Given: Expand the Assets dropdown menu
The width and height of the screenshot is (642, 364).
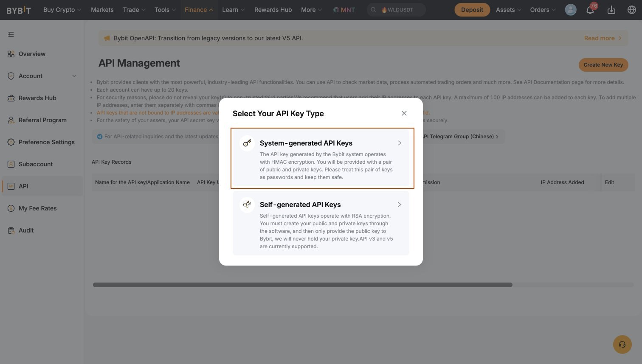Looking at the screenshot, I should 508,10.
